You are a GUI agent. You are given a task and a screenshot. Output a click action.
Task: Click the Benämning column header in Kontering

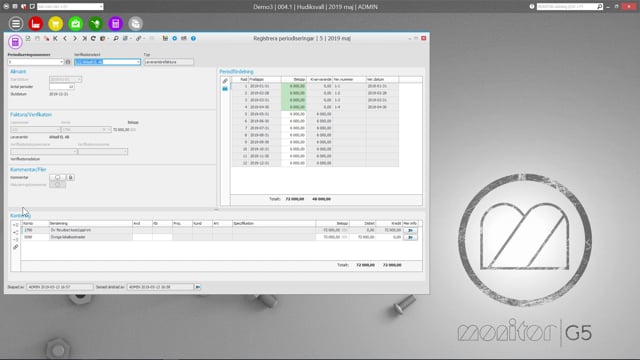tap(91, 224)
